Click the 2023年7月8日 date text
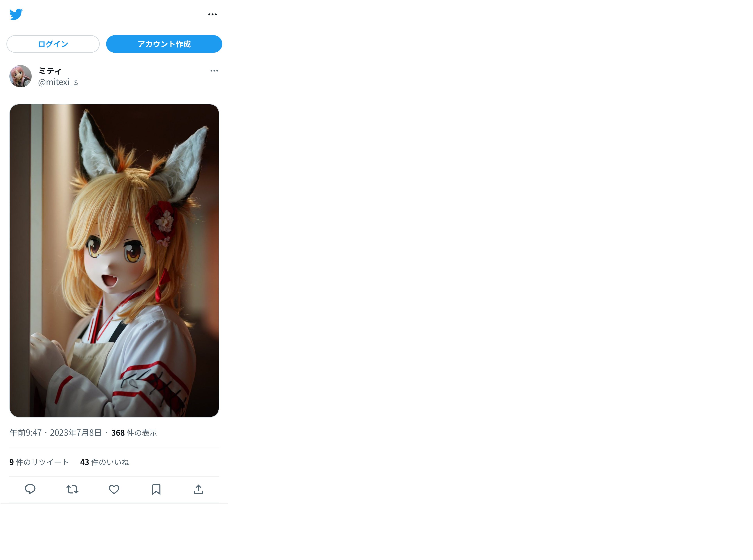 click(x=76, y=433)
